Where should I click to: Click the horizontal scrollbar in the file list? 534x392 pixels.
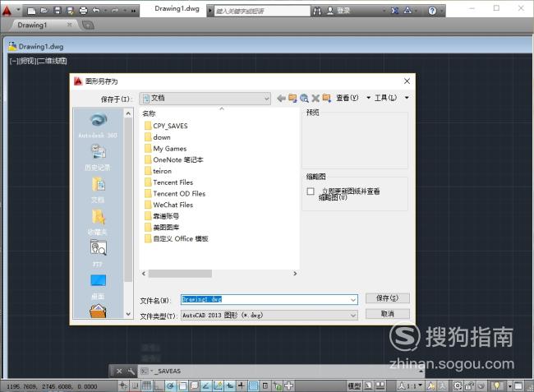(x=180, y=274)
